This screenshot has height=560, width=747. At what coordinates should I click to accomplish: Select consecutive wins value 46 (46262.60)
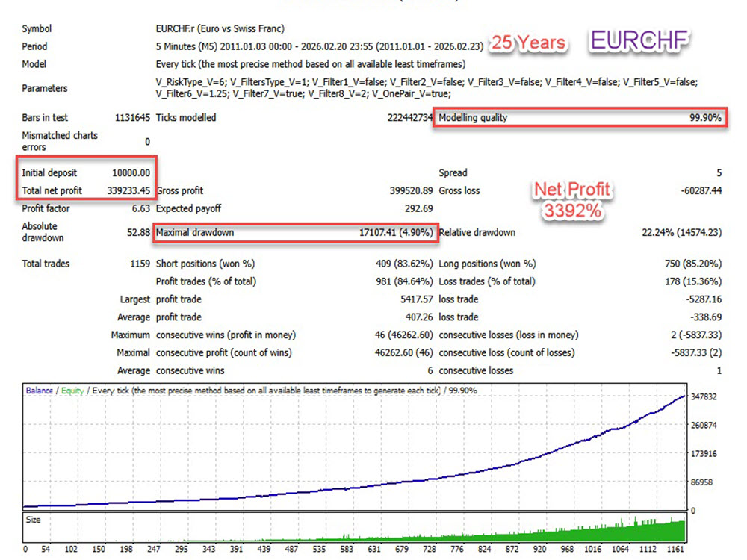pyautogui.click(x=403, y=335)
